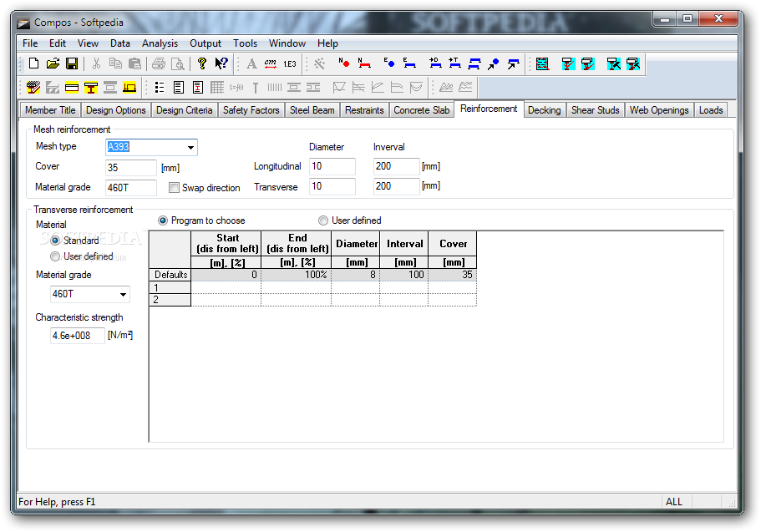Open the Output menu
Image resolution: width=761 pixels, height=532 pixels.
coord(205,43)
